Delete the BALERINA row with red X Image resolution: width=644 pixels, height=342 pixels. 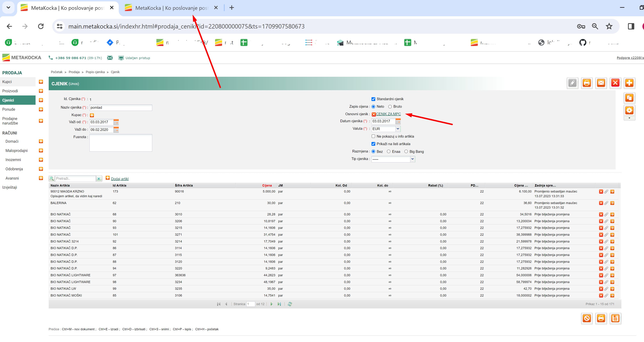click(601, 203)
